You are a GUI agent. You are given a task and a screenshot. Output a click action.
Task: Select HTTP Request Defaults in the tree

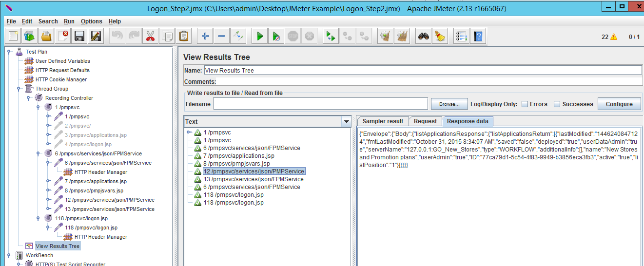coord(62,70)
